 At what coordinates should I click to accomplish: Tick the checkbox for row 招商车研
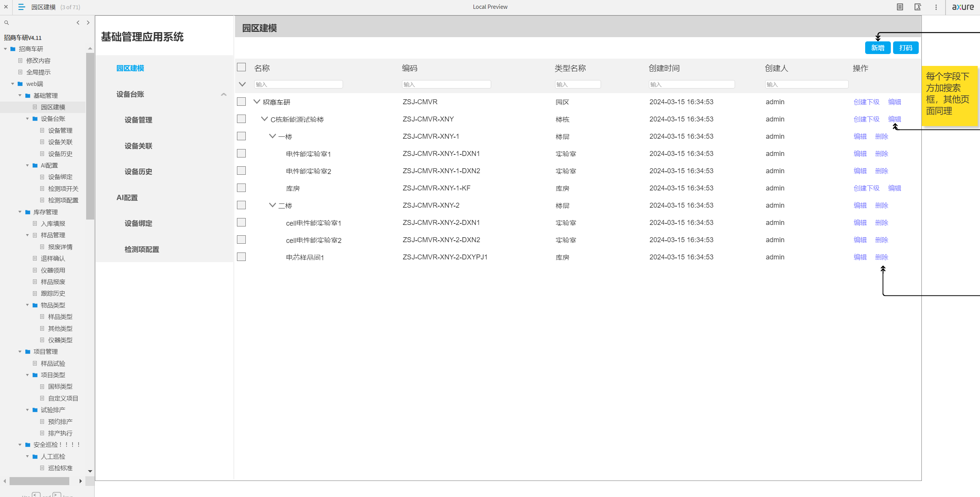241,102
